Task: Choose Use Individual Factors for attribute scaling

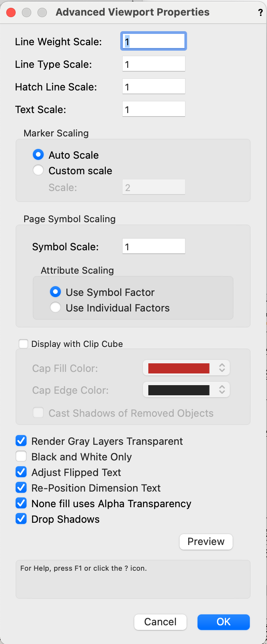Action: (55, 307)
